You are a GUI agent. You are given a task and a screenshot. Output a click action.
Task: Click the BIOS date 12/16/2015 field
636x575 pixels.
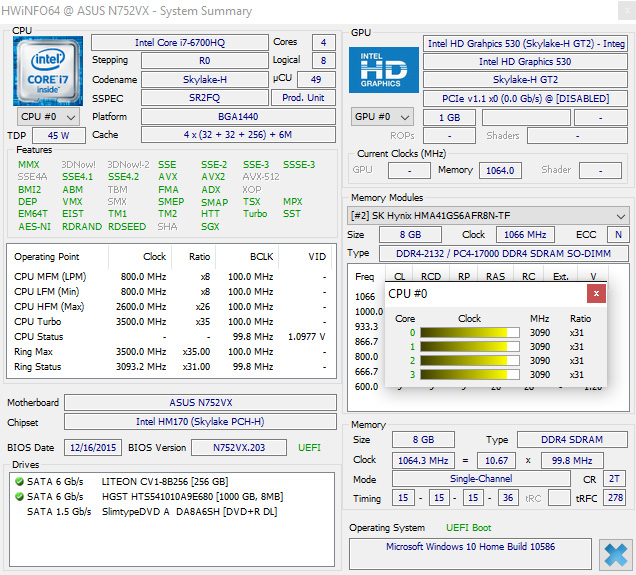(x=93, y=448)
